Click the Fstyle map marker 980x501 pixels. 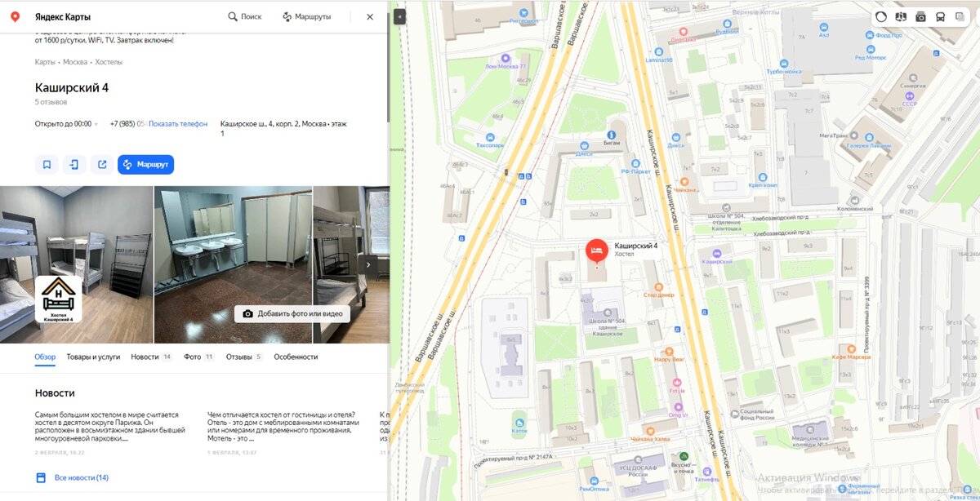[677, 382]
